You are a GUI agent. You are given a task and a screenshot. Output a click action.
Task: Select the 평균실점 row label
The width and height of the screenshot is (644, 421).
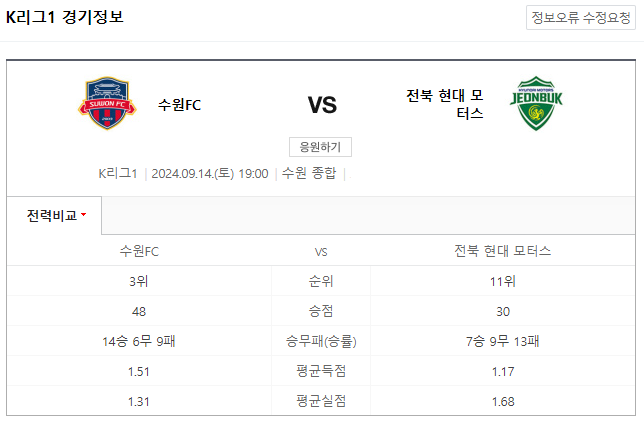tap(321, 401)
